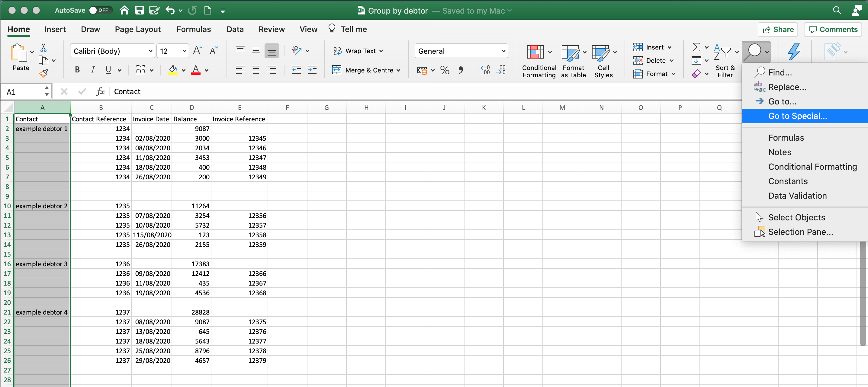Toggle middle vertical alignment
Screen dimensions: 868x387
tap(256, 51)
